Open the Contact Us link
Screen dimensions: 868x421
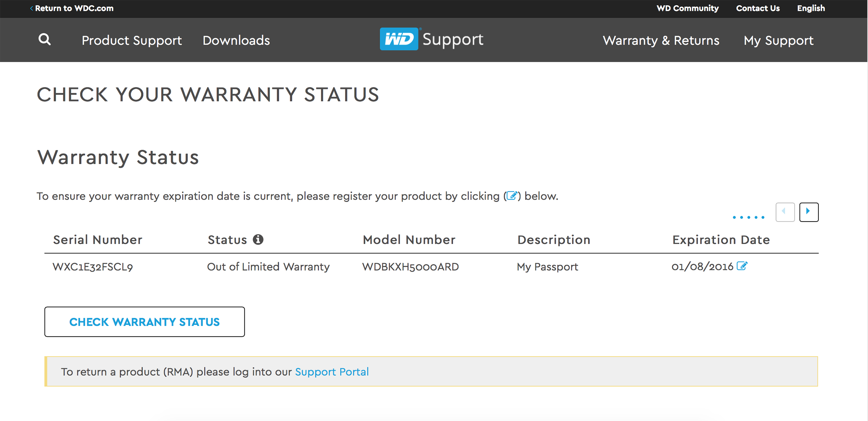[757, 8]
